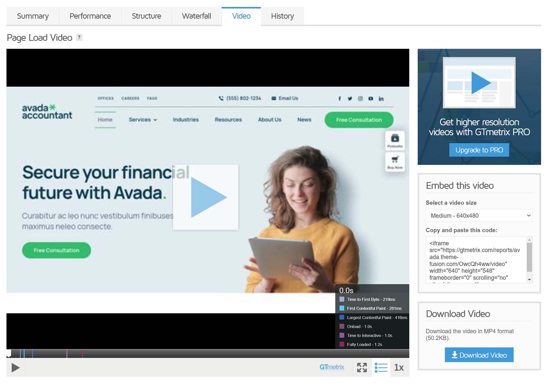Click the Instagram icon in the video
This screenshot has width=548, height=392.
coord(360,99)
